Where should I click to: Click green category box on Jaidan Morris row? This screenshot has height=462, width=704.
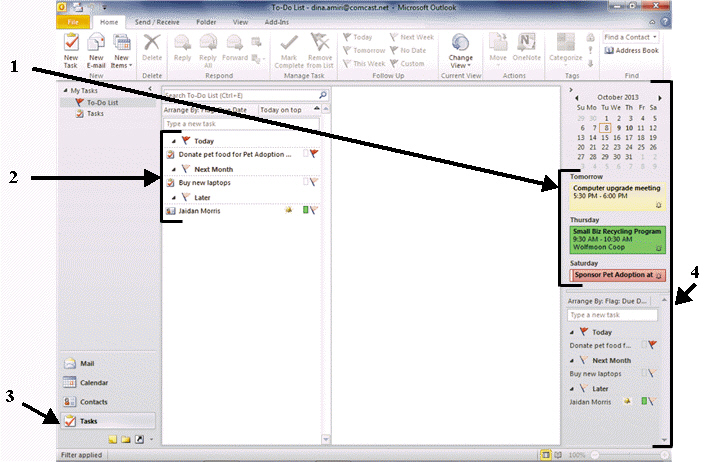tap(305, 210)
